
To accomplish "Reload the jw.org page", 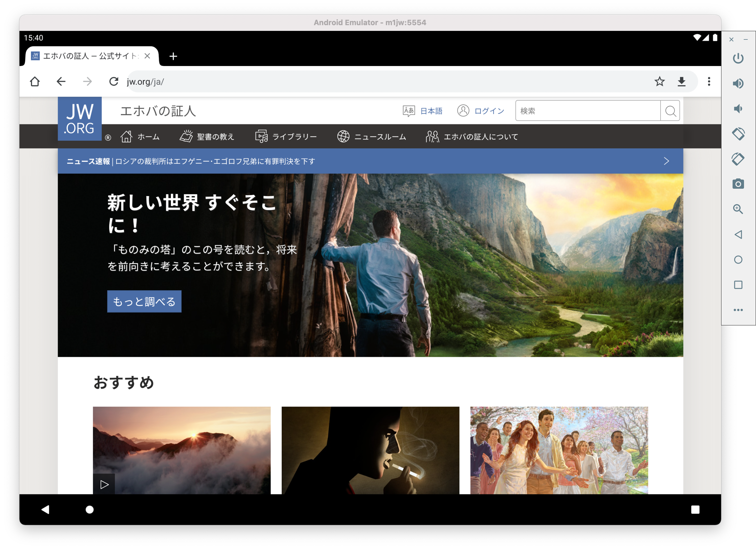I will click(x=114, y=81).
